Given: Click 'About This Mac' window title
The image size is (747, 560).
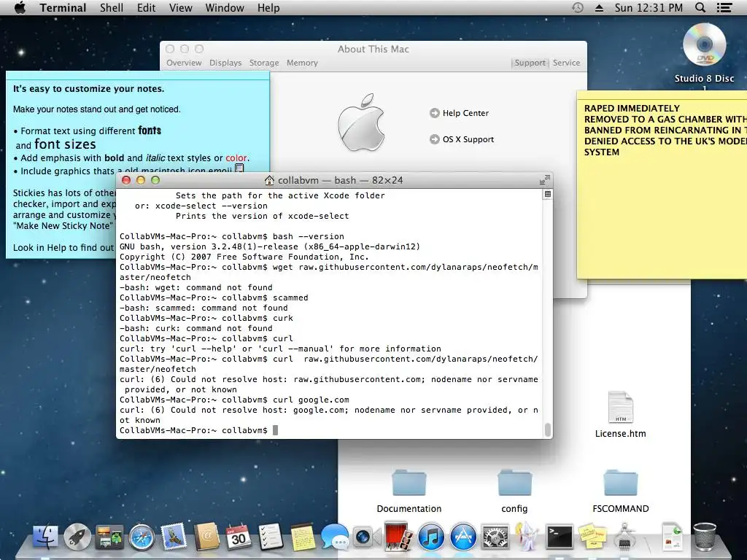Looking at the screenshot, I should point(373,49).
